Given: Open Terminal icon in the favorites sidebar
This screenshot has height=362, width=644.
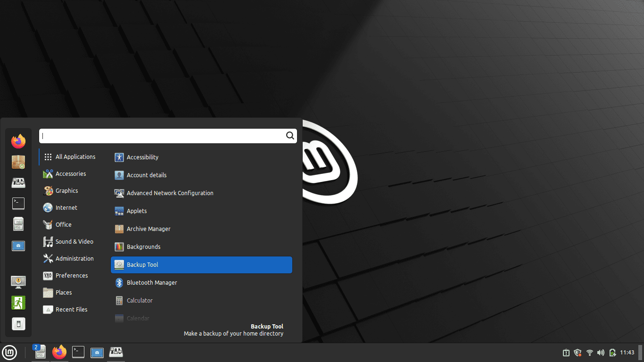Looking at the screenshot, I should click(18, 203).
